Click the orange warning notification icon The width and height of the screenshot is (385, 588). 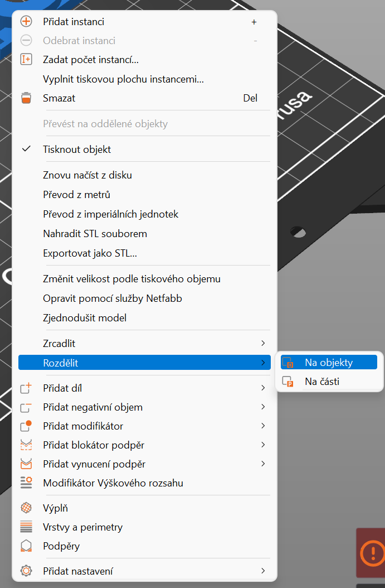[371, 552]
